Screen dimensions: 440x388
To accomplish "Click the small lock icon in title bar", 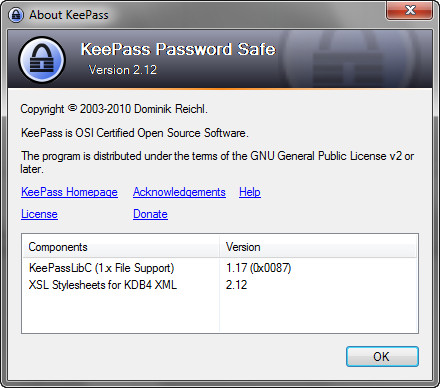I will (16, 15).
